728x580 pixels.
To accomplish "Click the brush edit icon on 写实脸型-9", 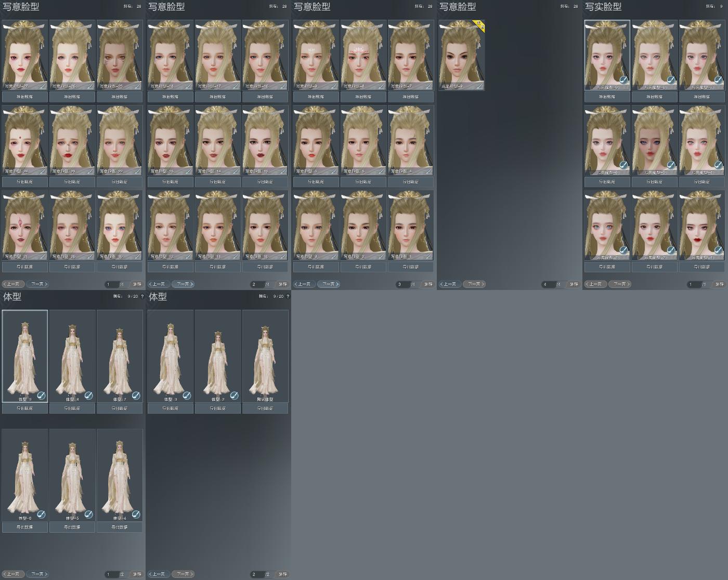I will point(623,80).
